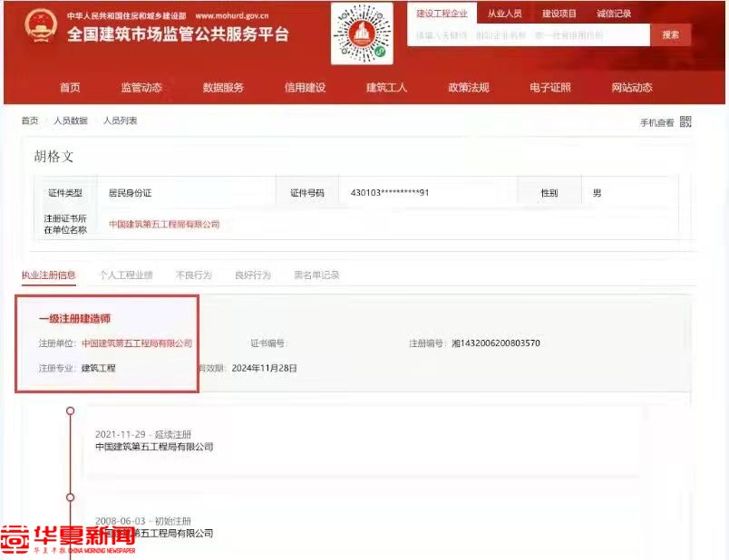Choose the 建设项目 search tab
This screenshot has height=560, width=729.
tap(559, 14)
